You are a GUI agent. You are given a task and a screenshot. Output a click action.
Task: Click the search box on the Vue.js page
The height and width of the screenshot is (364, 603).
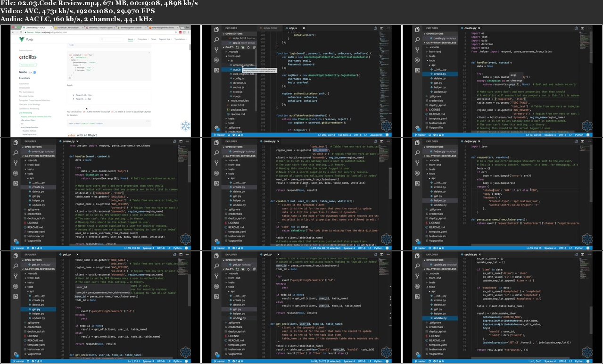click(x=112, y=39)
